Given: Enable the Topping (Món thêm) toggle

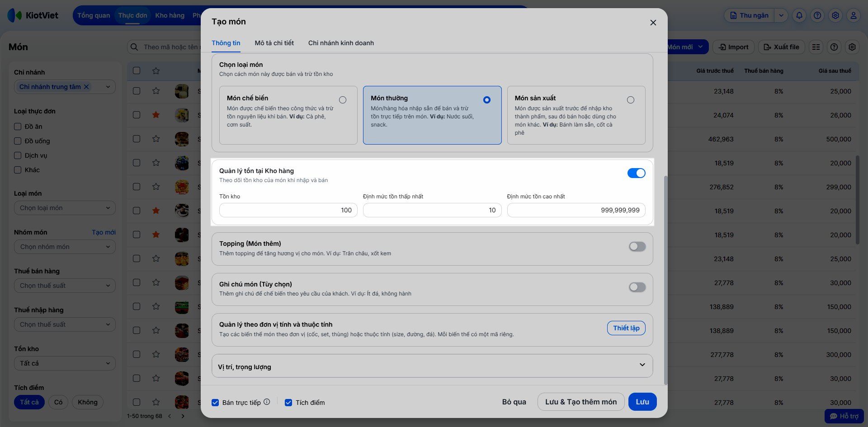Looking at the screenshot, I should pos(637,246).
